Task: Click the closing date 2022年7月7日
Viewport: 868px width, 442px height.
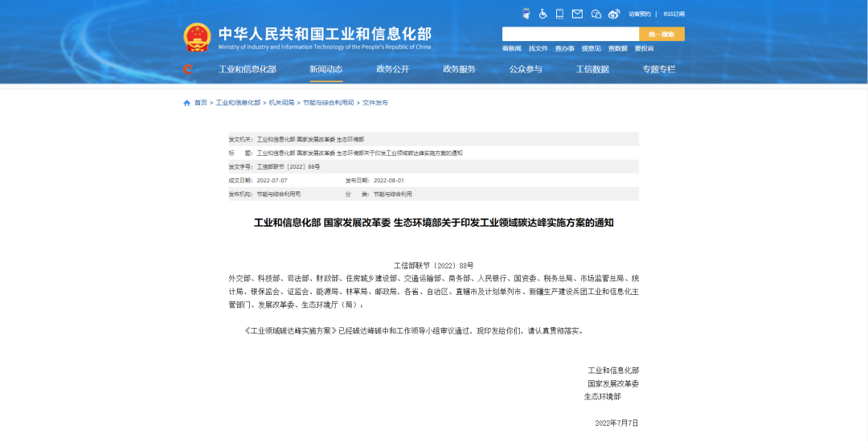Action: pyautogui.click(x=616, y=424)
